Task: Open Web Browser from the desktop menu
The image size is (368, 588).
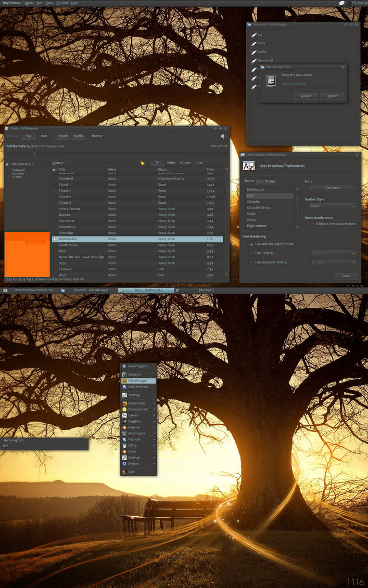Action: point(138,387)
